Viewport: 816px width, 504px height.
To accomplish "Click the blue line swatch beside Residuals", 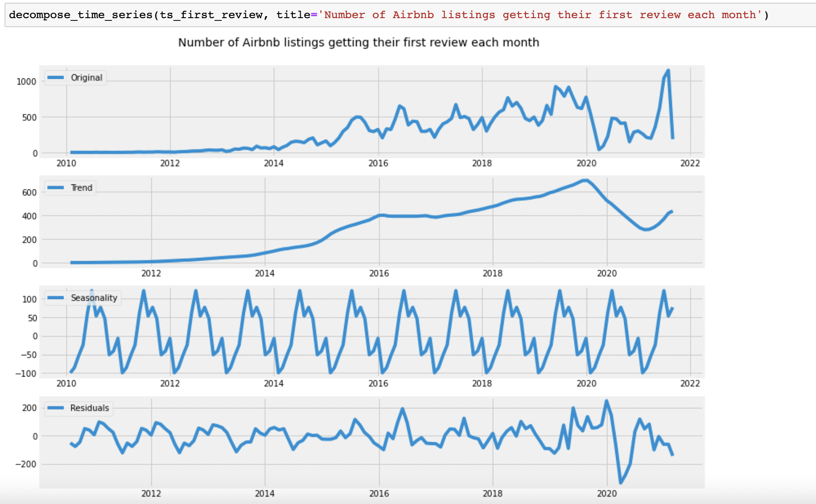I will tap(56, 408).
